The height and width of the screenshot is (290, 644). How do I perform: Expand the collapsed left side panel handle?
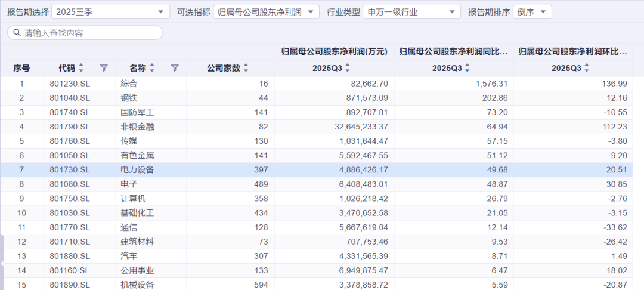(x=2, y=263)
